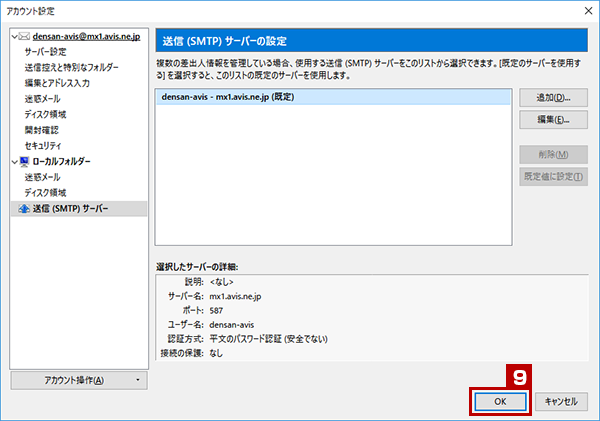Screen dimensions: 600x421
Task: Open the アカウント操作(A) dropdown menu
Action: (x=79, y=380)
